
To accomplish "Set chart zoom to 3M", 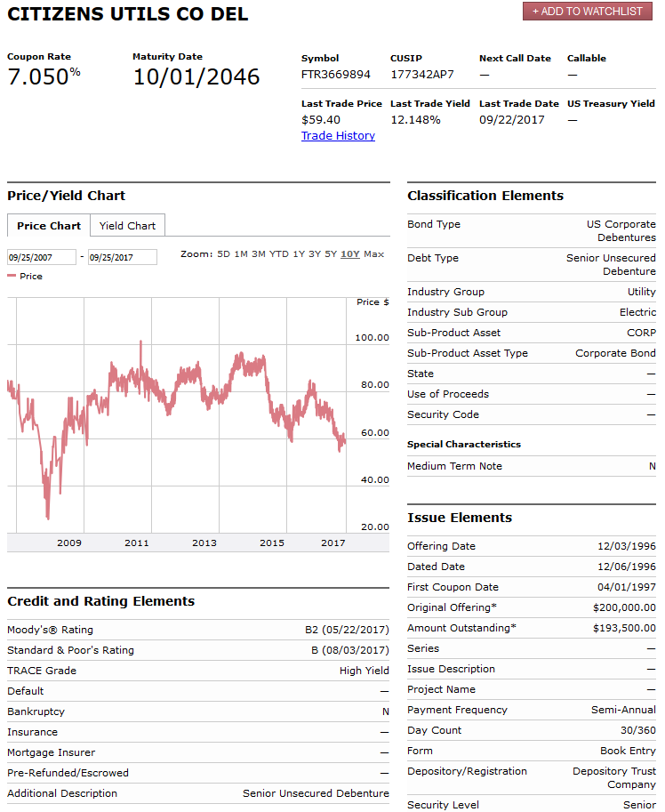I will [x=259, y=254].
